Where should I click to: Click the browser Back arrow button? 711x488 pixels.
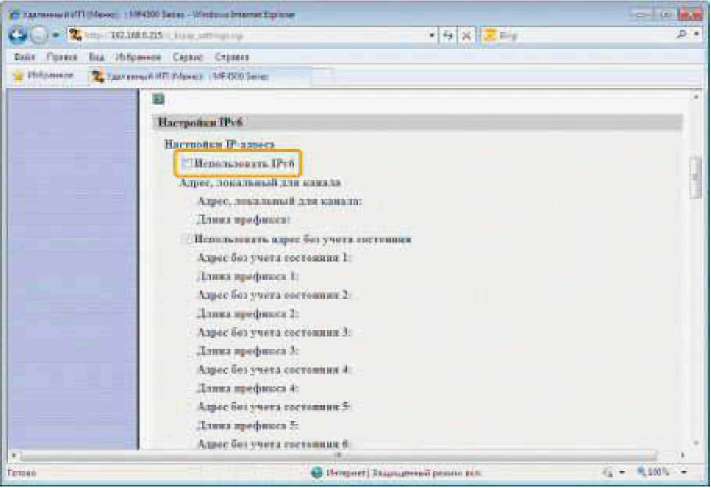tap(17, 35)
